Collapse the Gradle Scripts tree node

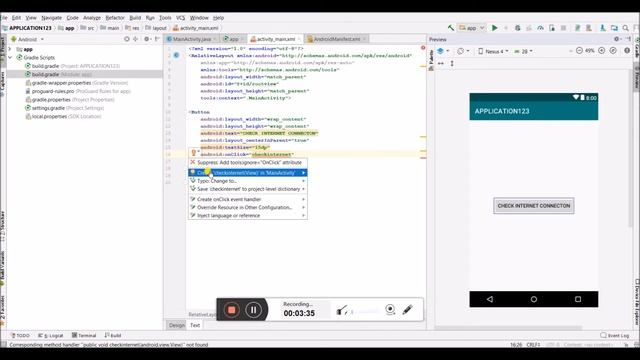[10, 58]
